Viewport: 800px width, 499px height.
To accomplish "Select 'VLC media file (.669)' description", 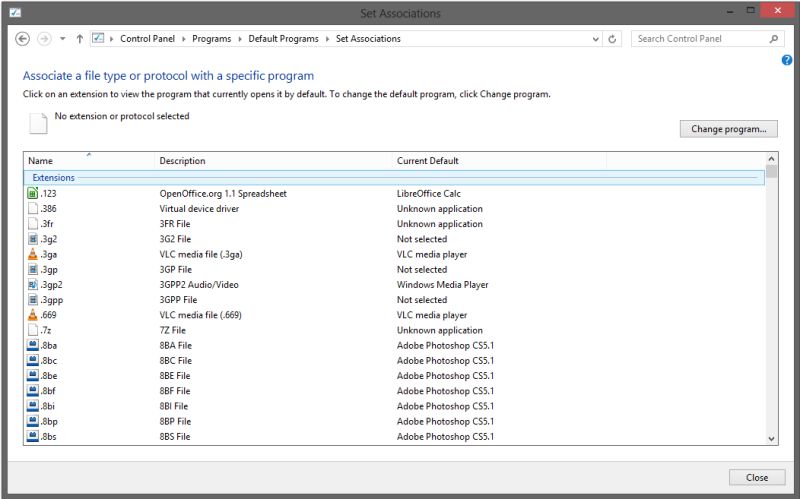I will pyautogui.click(x=201, y=315).
